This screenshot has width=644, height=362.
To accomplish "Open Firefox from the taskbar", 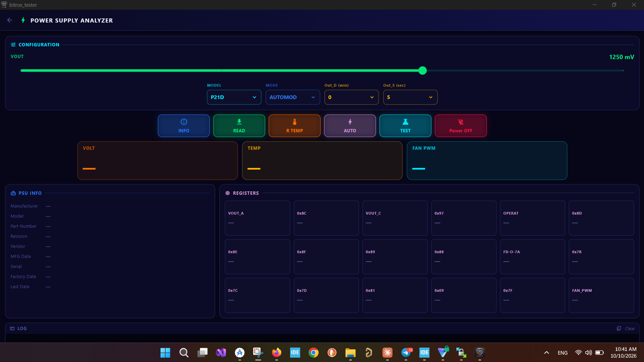I will (277, 353).
